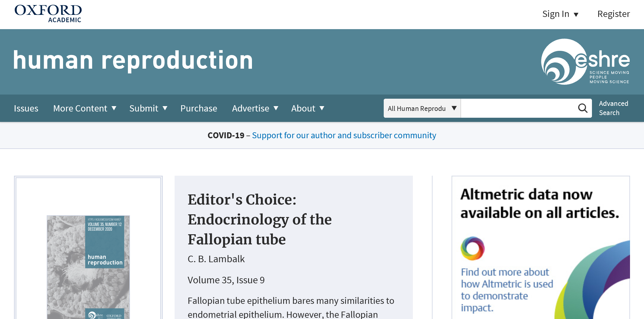Viewport: 644px width, 319px height.
Task: Expand the About menu
Action: (308, 108)
